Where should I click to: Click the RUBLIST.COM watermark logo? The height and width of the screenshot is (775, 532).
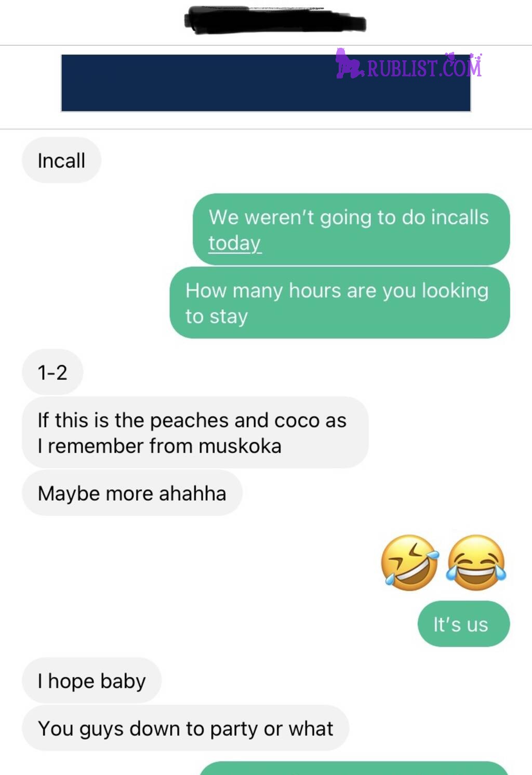[x=409, y=66]
